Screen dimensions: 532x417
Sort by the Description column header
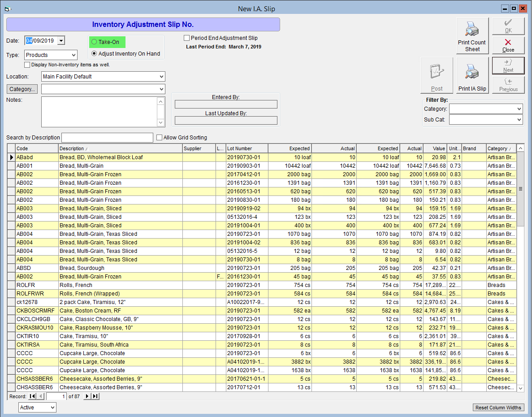point(121,148)
